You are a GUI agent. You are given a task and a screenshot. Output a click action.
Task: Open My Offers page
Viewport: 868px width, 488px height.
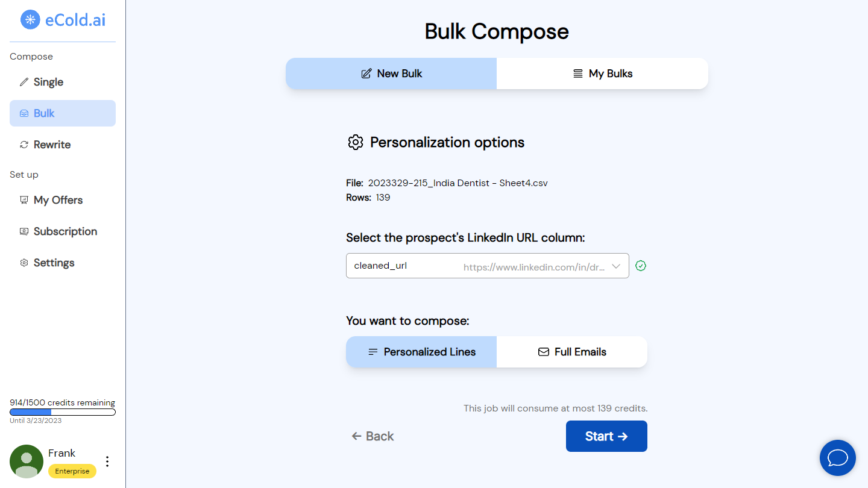pyautogui.click(x=58, y=200)
